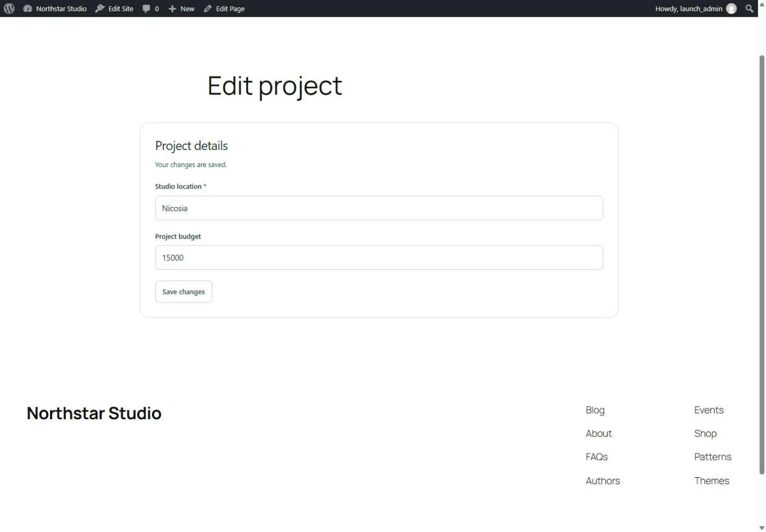This screenshot has height=532, width=766.
Task: Open the Howdy, launch_admin account menu
Action: (696, 9)
